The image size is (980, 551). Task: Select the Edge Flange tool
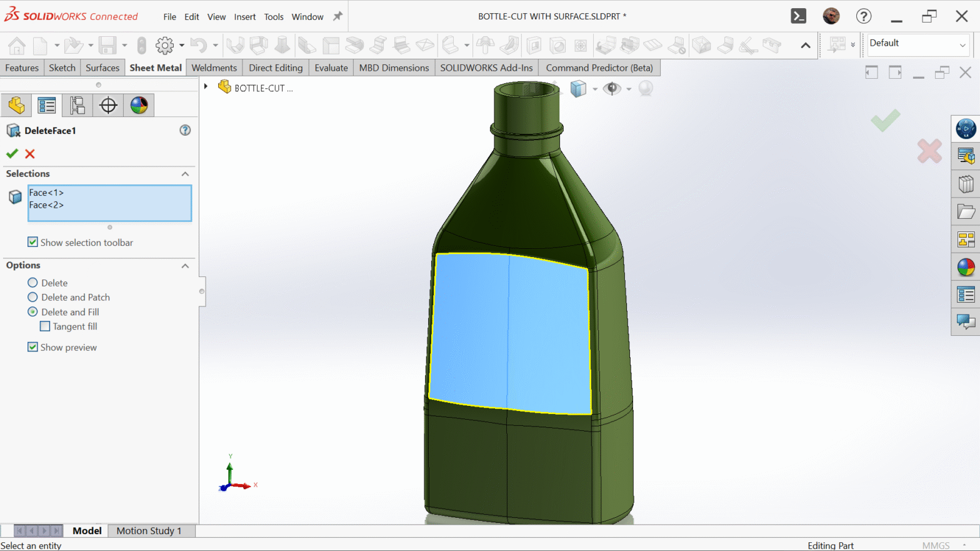click(307, 45)
